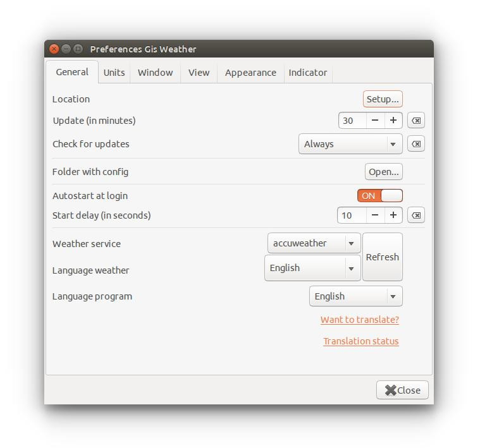Follow the Want to translate? link

tap(360, 320)
